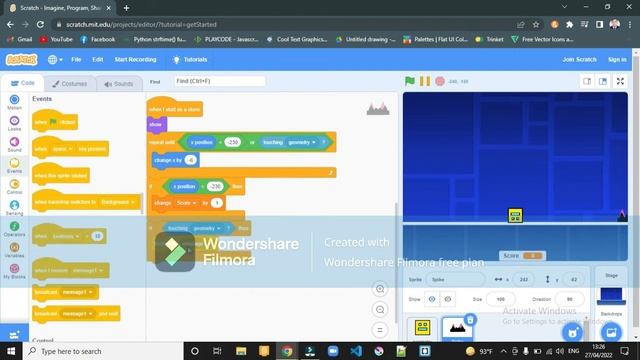Open message1 dropdown in when I receive block
640x360 pixels.
[x=88, y=271]
